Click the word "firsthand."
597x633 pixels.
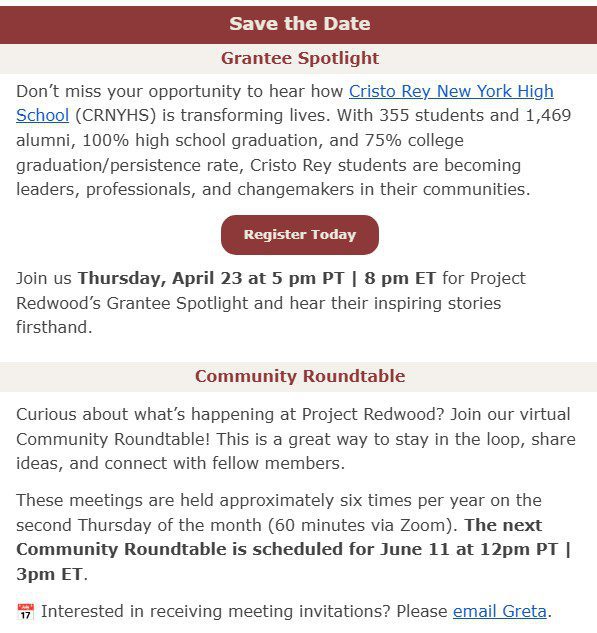coord(54,327)
